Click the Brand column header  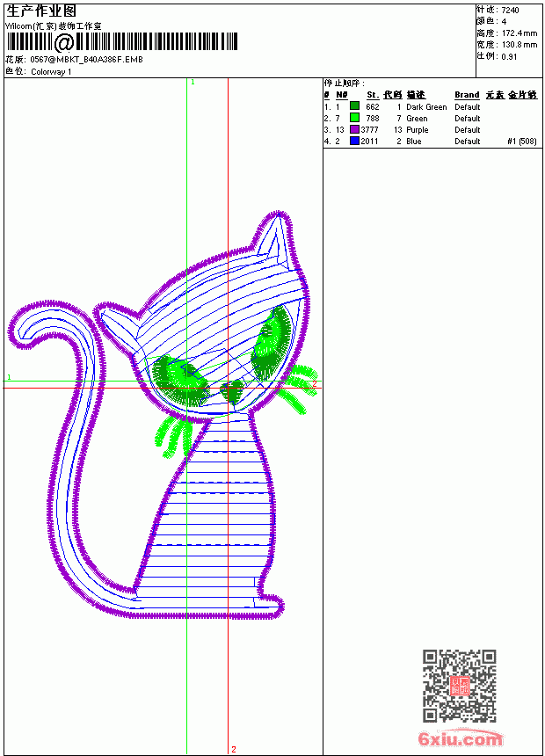click(x=467, y=95)
